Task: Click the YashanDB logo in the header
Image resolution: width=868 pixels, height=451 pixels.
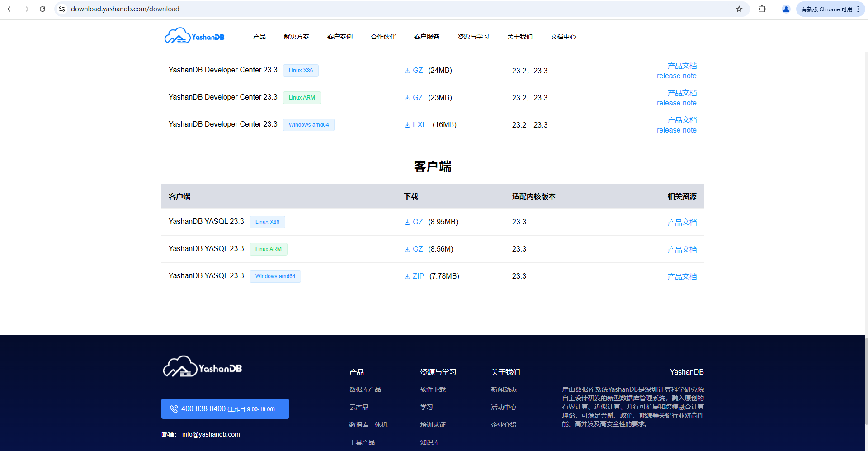Action: pyautogui.click(x=194, y=35)
